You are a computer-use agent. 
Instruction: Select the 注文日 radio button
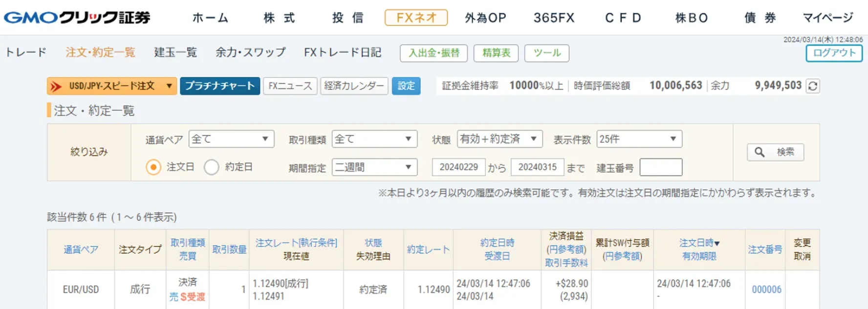click(153, 167)
